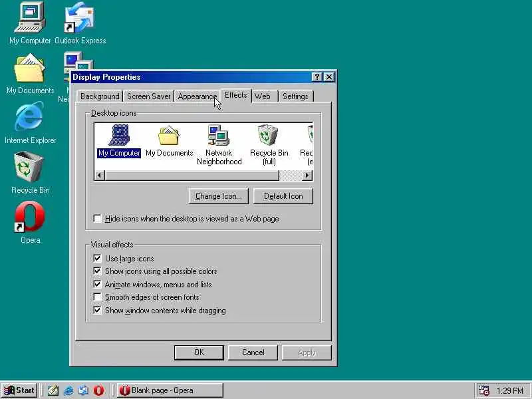Click Cancel in Display Properties
Screen dimensions: 532x399
(x=253, y=352)
